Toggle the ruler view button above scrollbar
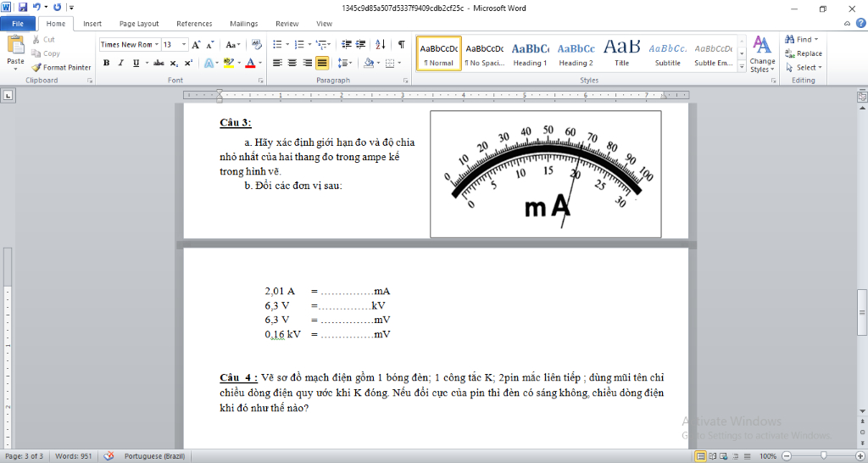 862,97
